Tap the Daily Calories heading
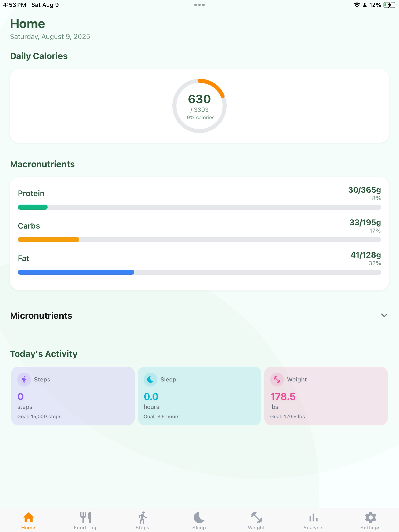 pos(39,56)
